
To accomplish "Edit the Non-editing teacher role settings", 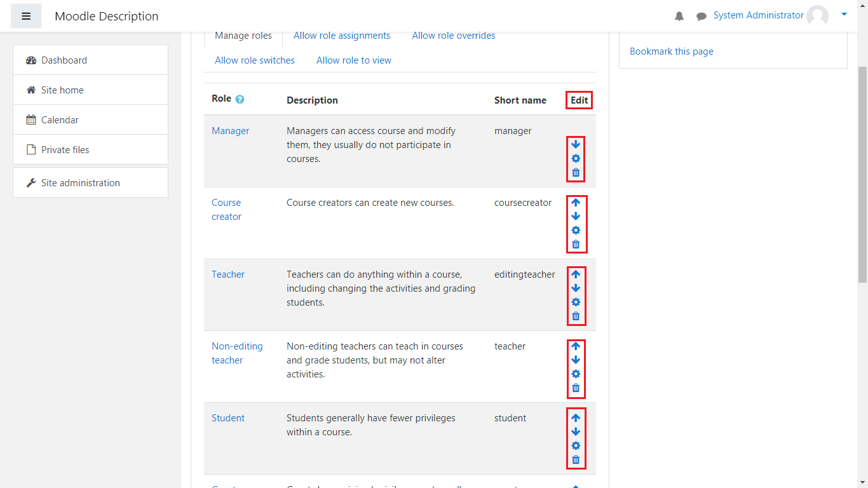I will tap(576, 374).
